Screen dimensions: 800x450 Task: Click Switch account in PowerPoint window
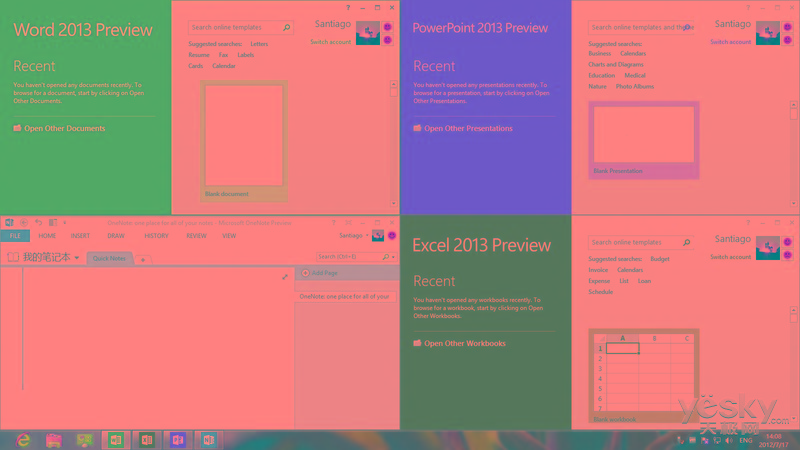coord(731,42)
